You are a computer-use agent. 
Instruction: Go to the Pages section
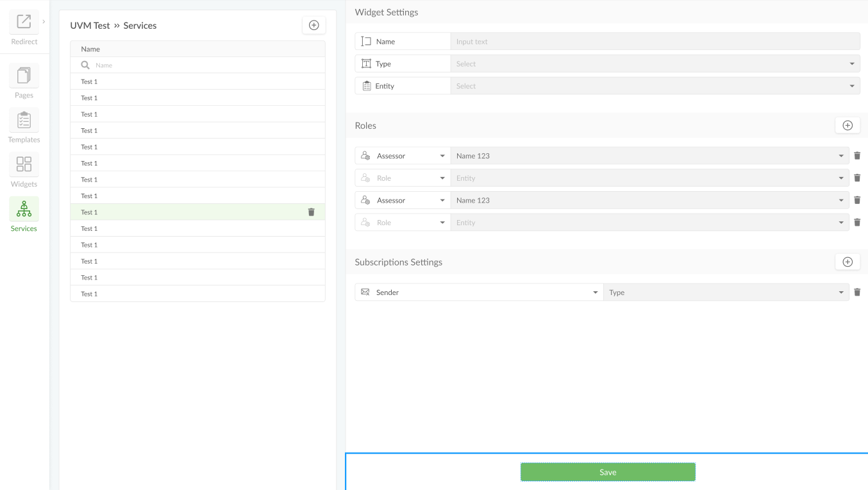pyautogui.click(x=24, y=76)
